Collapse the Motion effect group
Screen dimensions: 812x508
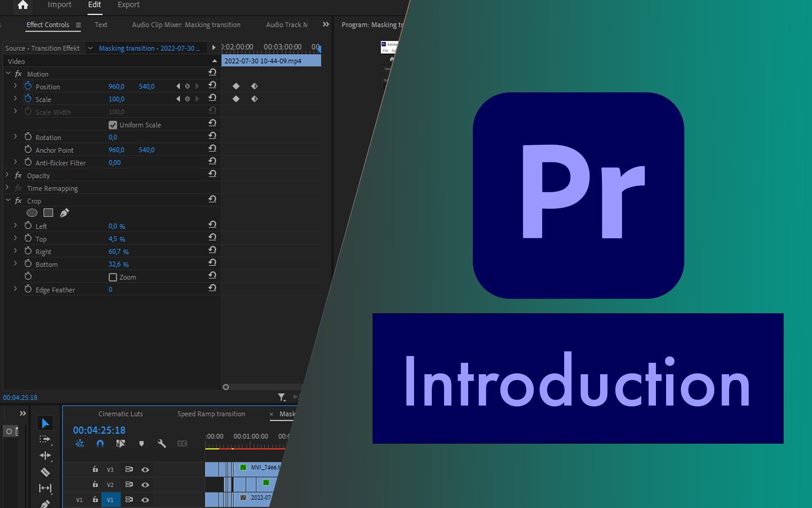pos(8,74)
